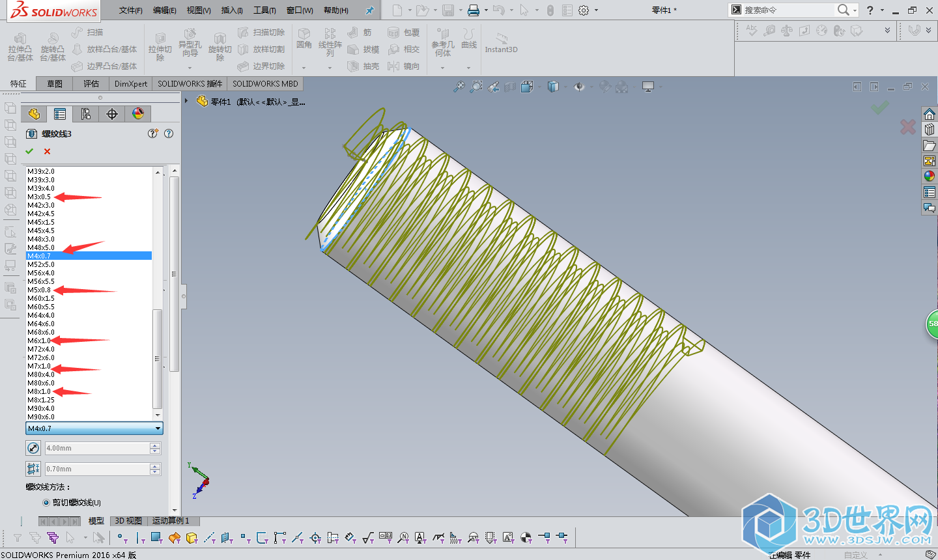Switch to the 草图 tab
This screenshot has width=938, height=560.
point(55,83)
